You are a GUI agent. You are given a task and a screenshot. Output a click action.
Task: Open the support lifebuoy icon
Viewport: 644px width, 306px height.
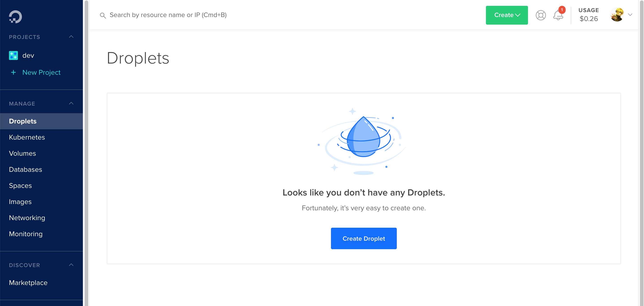(541, 15)
